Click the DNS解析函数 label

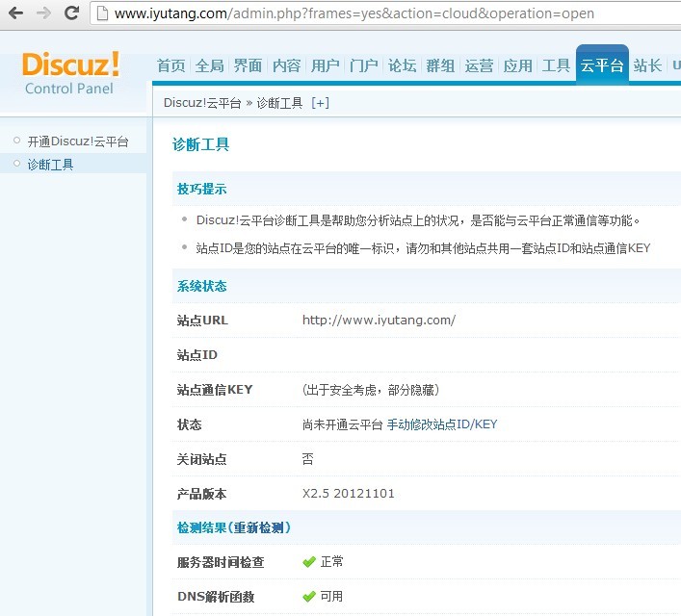click(x=216, y=597)
